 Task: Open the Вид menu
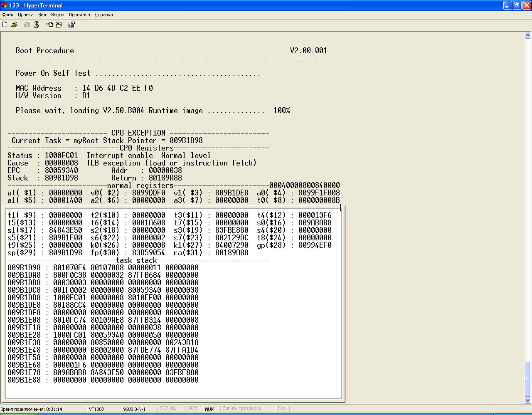(42, 15)
